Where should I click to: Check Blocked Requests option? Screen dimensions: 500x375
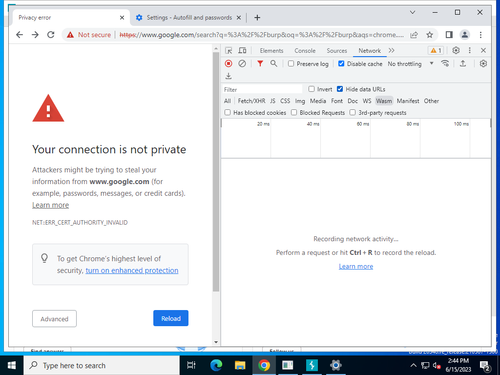tap(294, 112)
